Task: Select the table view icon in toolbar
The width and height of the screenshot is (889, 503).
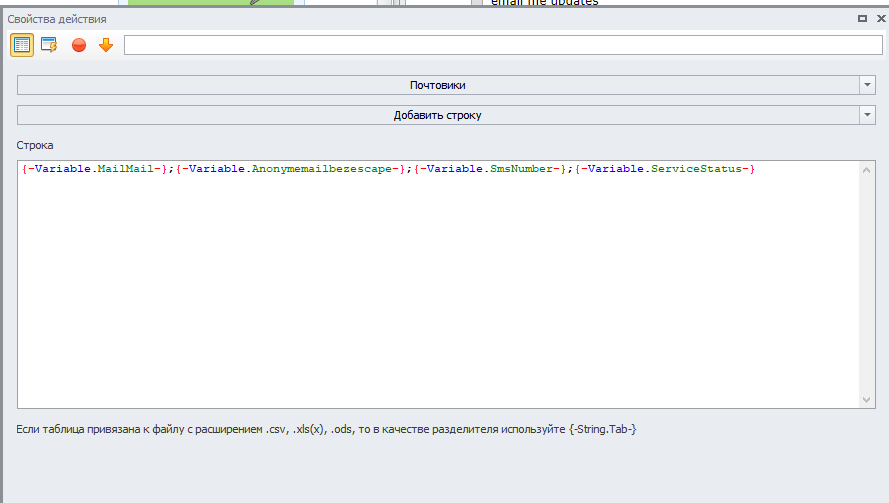Action: (22, 45)
